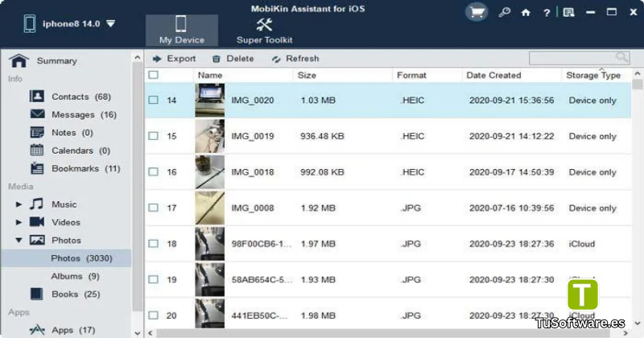Click the 936.48 KB size cell
The width and height of the screenshot is (644, 338).
[x=322, y=136]
